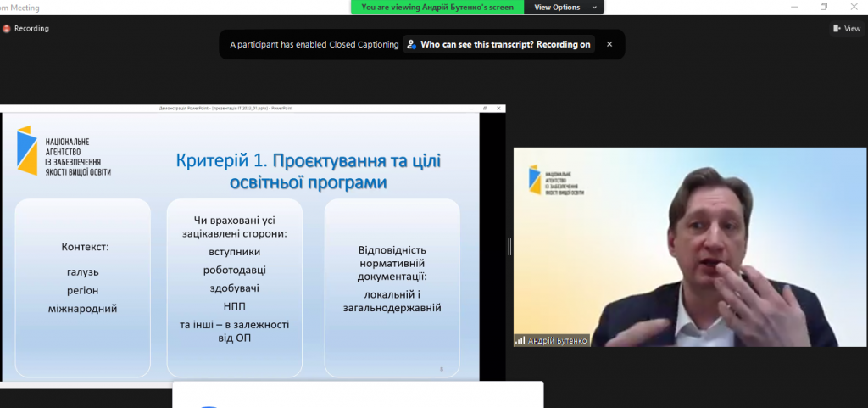Click the "Контекст" card on slide
The height and width of the screenshot is (408, 868).
[x=83, y=287]
